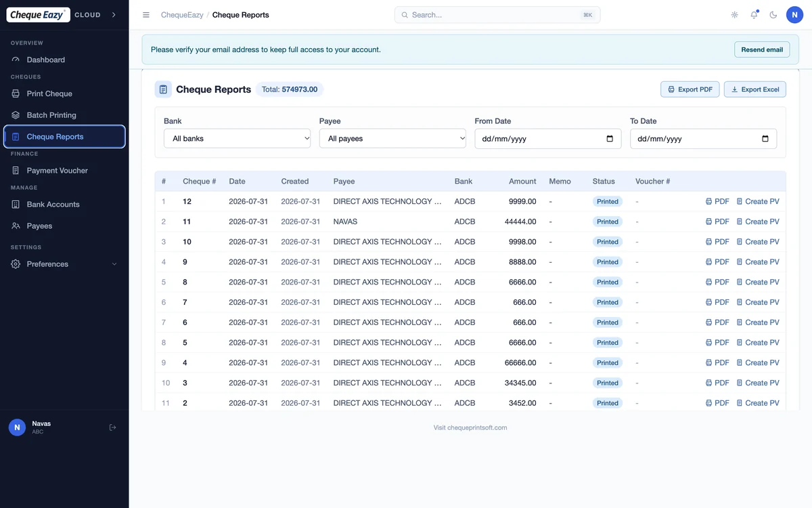Click the crescent moon icon in the top bar

click(773, 15)
